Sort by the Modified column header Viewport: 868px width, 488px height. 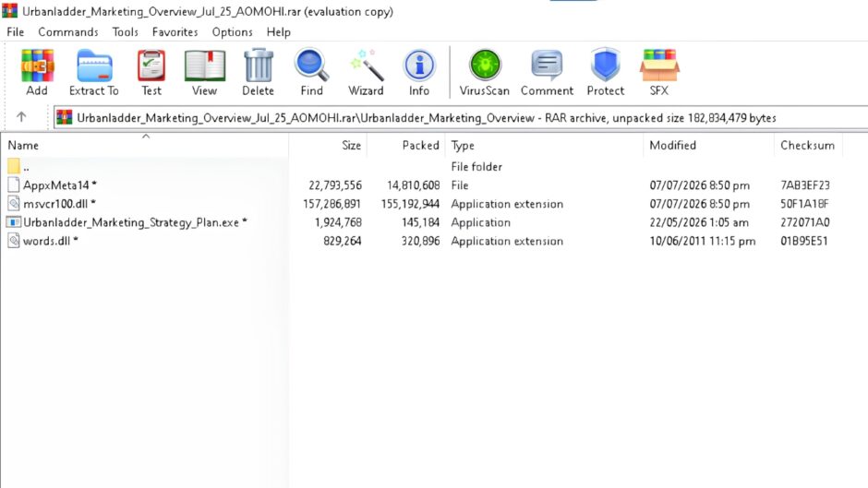coord(672,145)
